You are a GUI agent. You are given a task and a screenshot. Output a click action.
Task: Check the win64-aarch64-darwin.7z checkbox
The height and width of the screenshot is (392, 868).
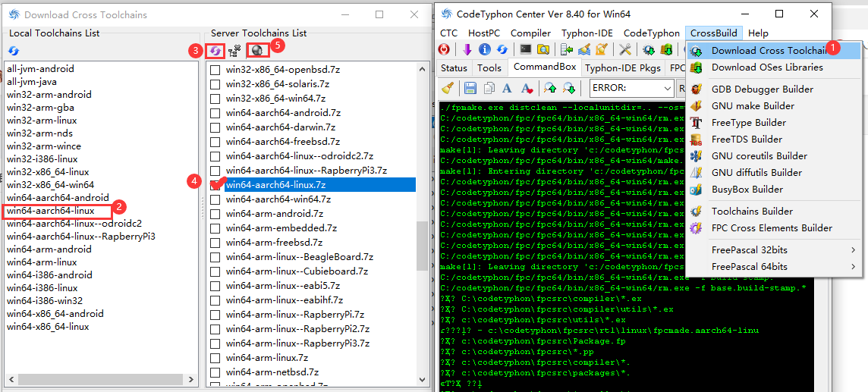point(215,127)
